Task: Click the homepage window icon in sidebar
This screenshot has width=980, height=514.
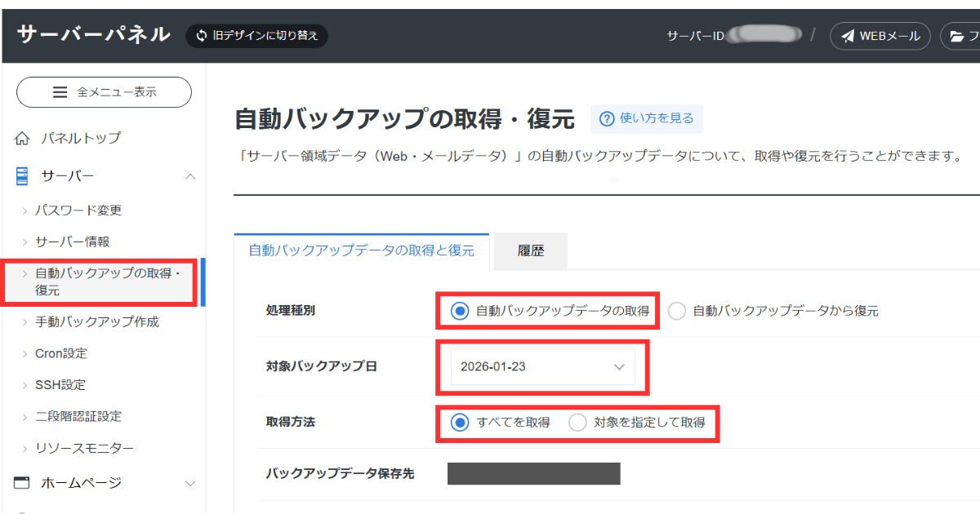Action: tap(22, 483)
